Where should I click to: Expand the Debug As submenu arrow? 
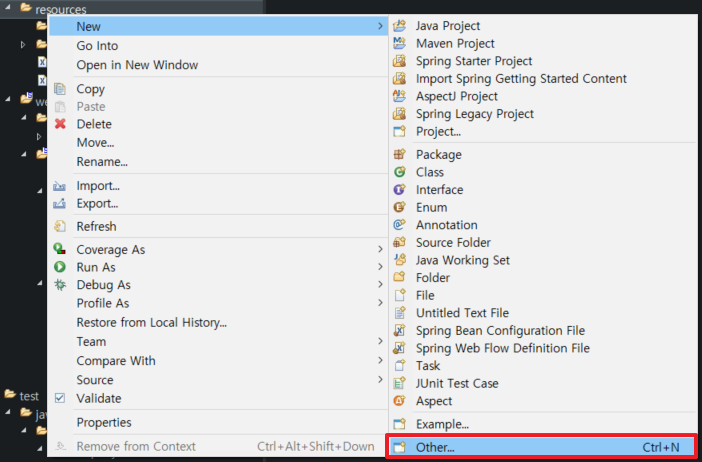coord(380,284)
